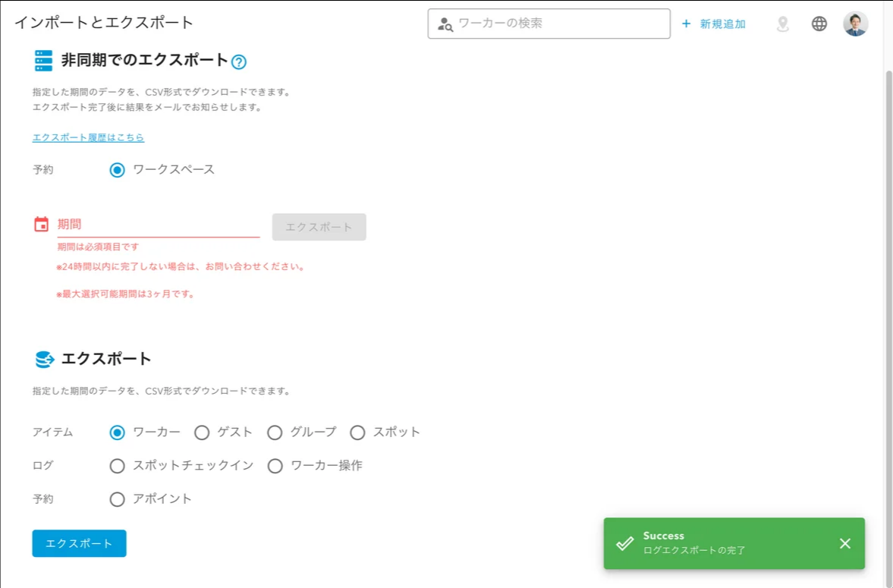The image size is (893, 588).
Task: Click the アイテム row label
Action: pyautogui.click(x=52, y=432)
